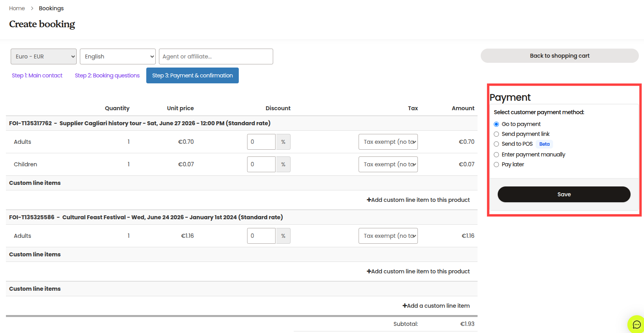Click percent button in Cultural Feast Adults row
Screen dimensions: 644x333
pos(283,236)
